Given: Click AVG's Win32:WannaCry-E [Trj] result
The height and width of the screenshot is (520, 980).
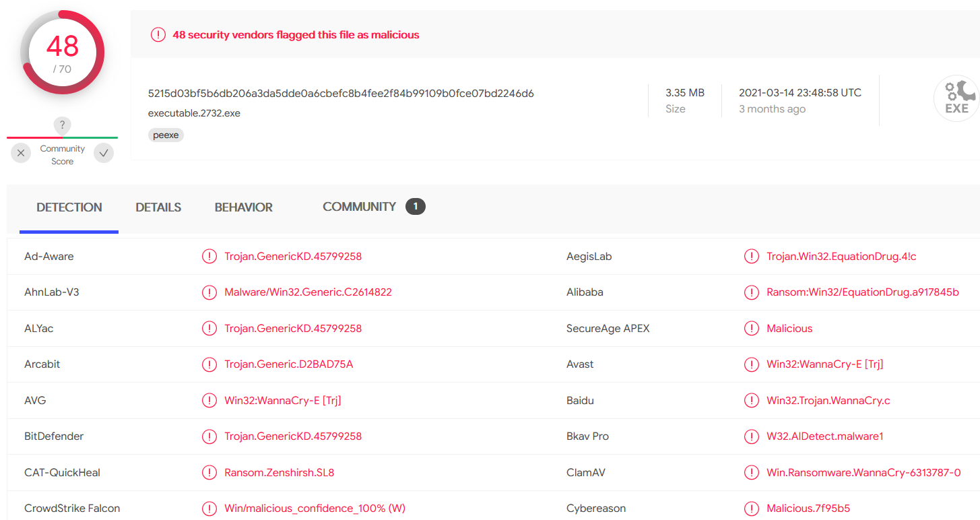Looking at the screenshot, I should 283,401.
